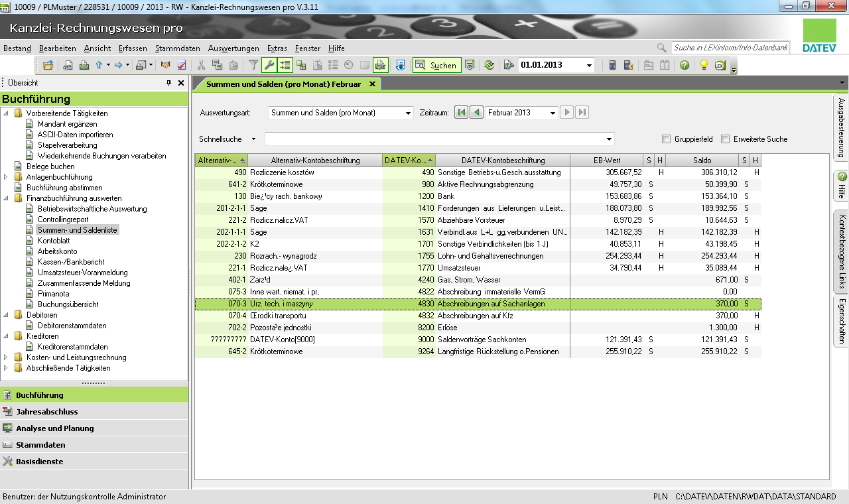Switch to Basisdienste section
This screenshot has height=504, width=849.
click(94, 462)
